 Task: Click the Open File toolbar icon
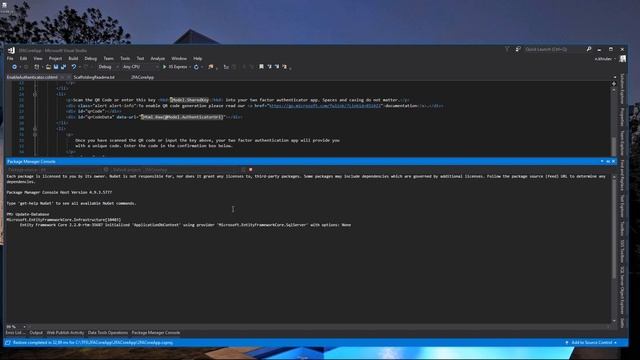(x=48, y=67)
